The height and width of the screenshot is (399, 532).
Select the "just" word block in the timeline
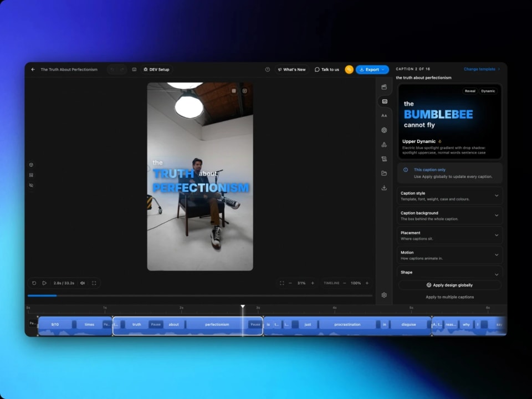pos(308,325)
